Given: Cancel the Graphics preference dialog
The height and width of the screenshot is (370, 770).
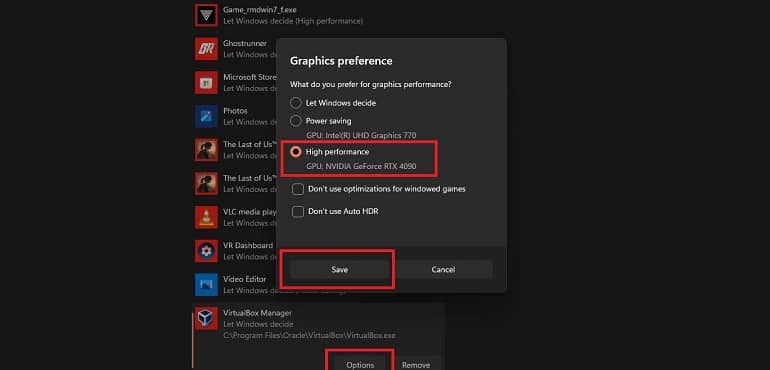Looking at the screenshot, I should point(443,269).
